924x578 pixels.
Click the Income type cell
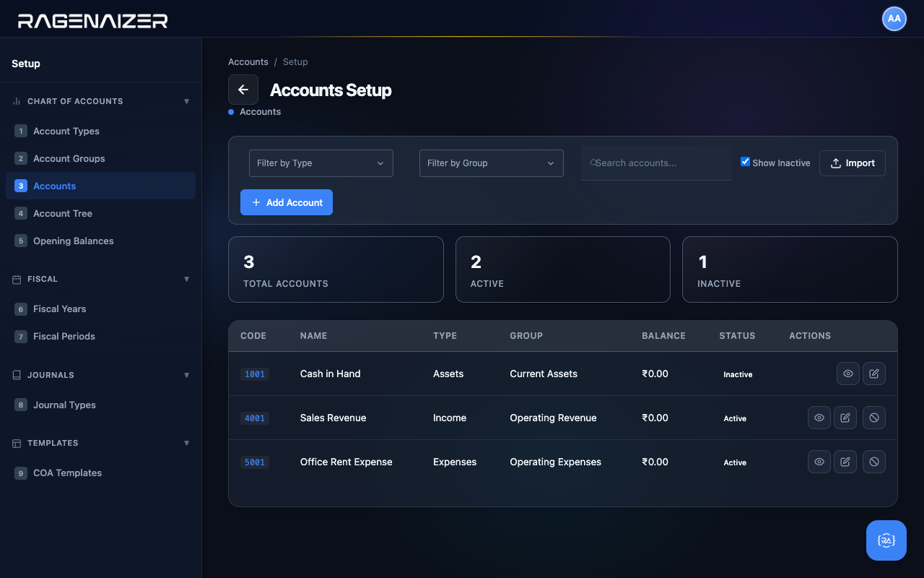[450, 418]
